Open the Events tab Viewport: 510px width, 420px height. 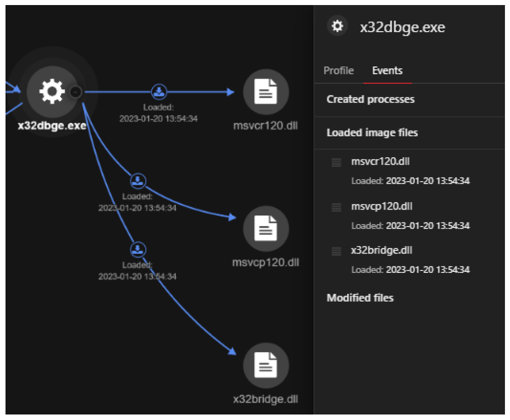click(387, 71)
